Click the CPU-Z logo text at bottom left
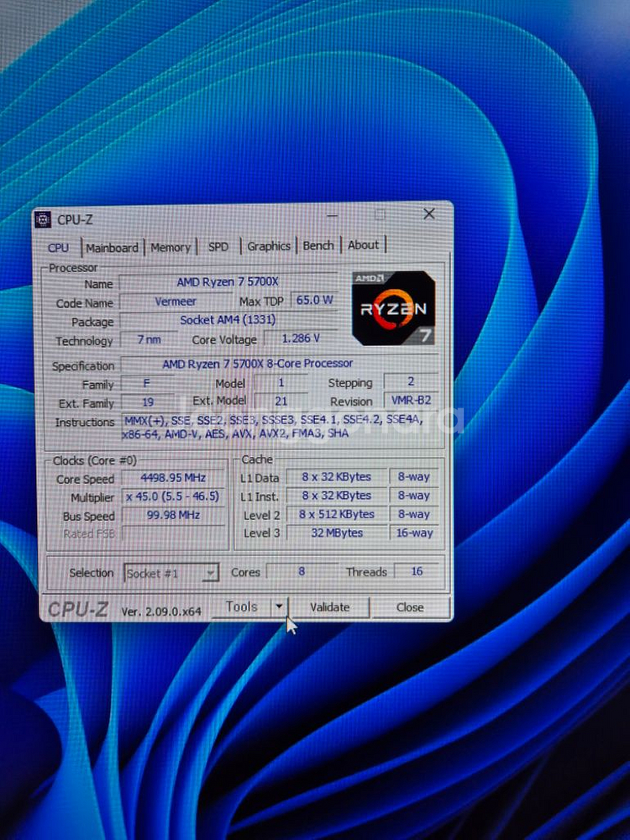 coord(78,609)
